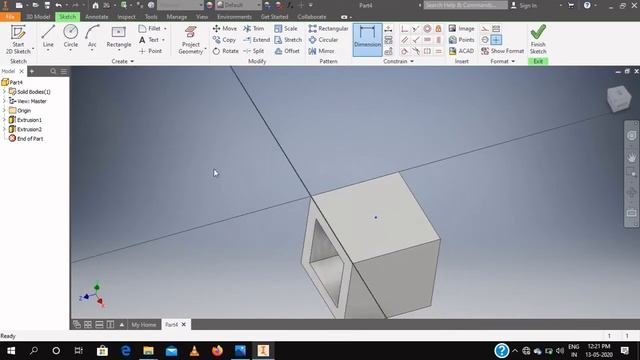Apply the equal constraint
Viewport: 640px width, 360px height.
[x=438, y=51]
